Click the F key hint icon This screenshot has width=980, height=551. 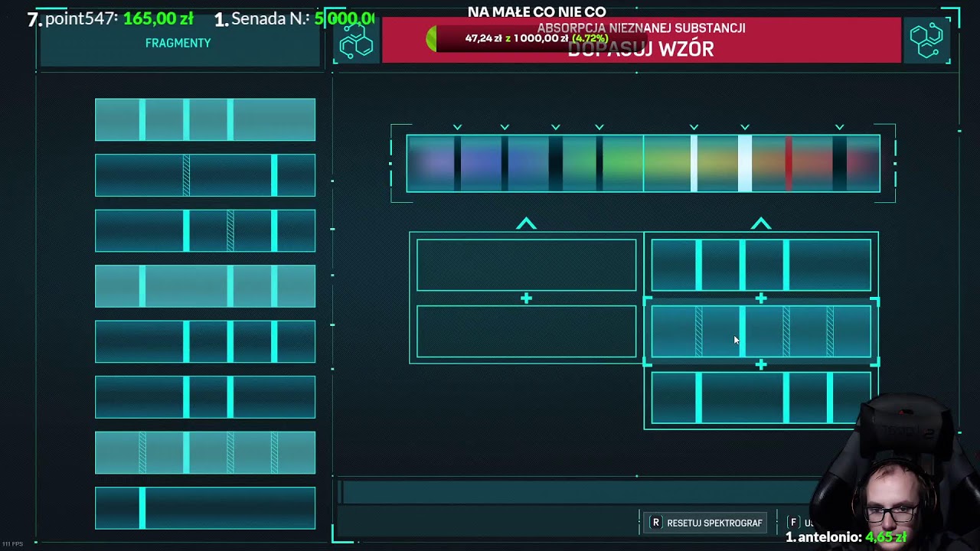[x=793, y=523]
